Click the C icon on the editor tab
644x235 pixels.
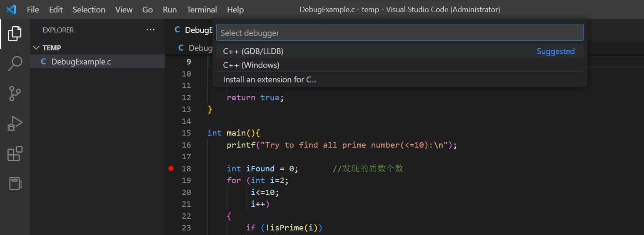(x=177, y=30)
